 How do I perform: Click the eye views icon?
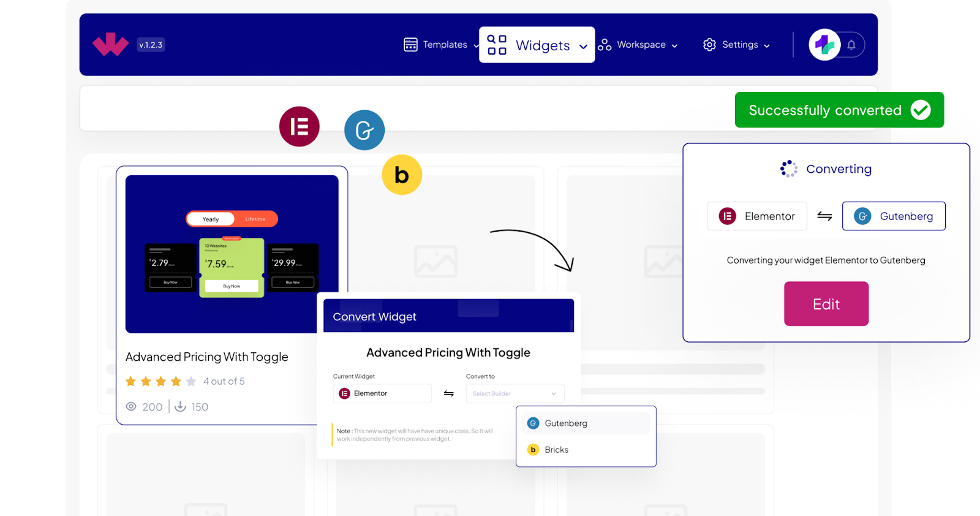click(131, 406)
